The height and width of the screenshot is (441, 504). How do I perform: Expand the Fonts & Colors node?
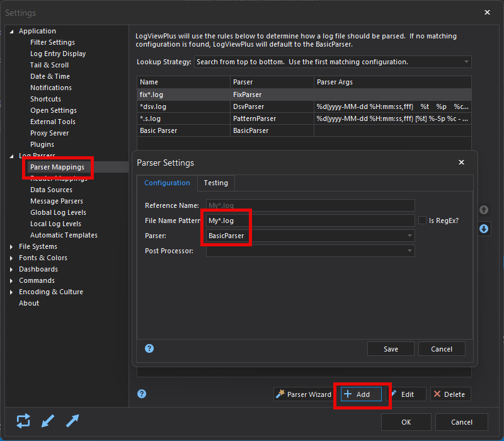pos(11,258)
